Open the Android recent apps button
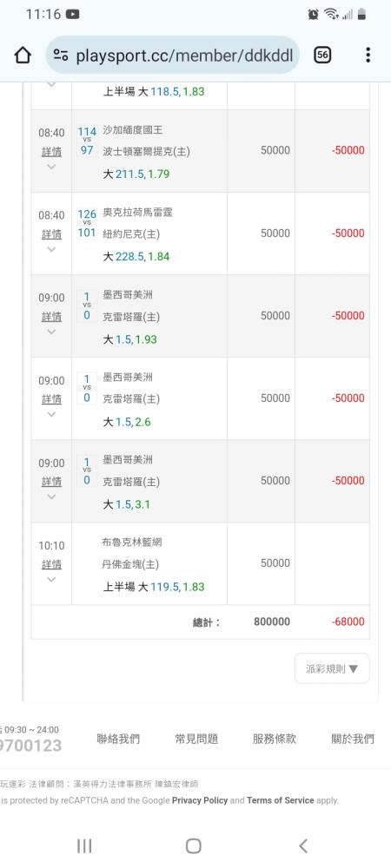 pyautogui.click(x=84, y=845)
